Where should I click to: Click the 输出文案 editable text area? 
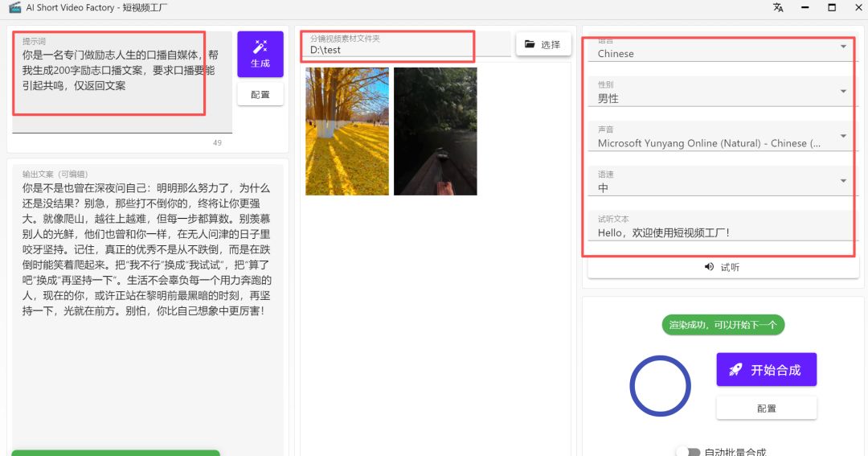148,310
